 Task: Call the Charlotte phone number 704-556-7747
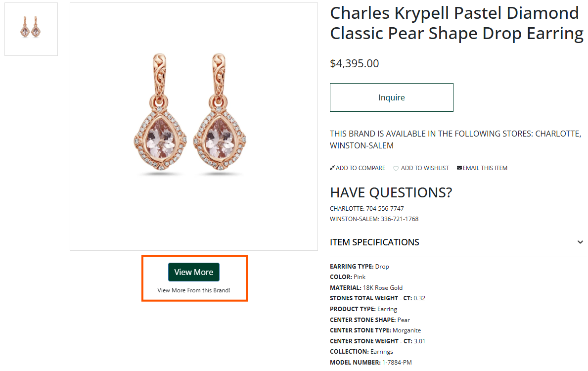point(385,209)
